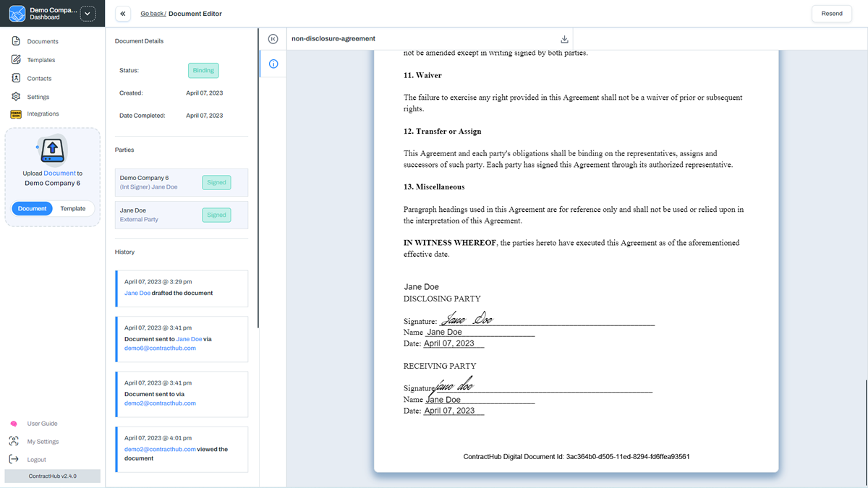Click Signed badge for External Party
The width and height of the screenshot is (868, 488).
(216, 215)
